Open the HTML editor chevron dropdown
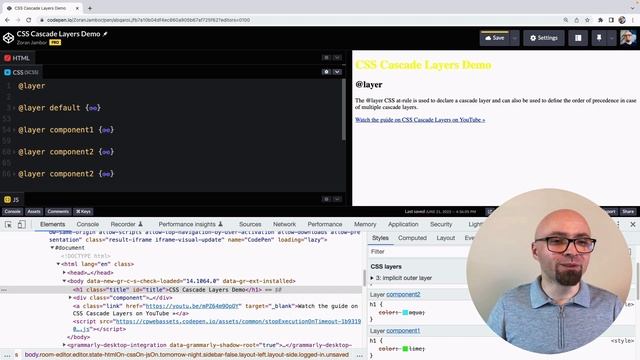The image size is (640, 360). coord(337,58)
